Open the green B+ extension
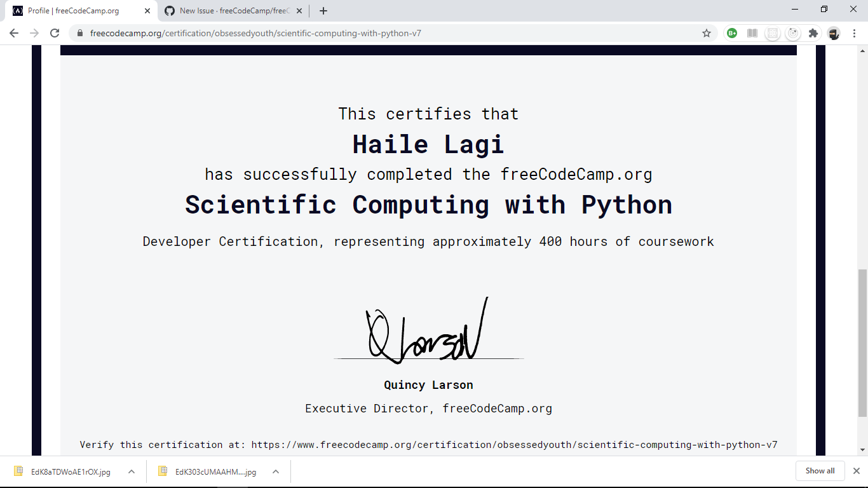 tap(732, 33)
